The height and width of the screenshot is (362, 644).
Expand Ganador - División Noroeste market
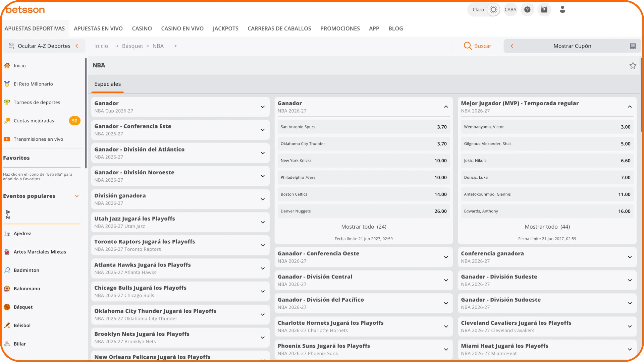coord(180,176)
